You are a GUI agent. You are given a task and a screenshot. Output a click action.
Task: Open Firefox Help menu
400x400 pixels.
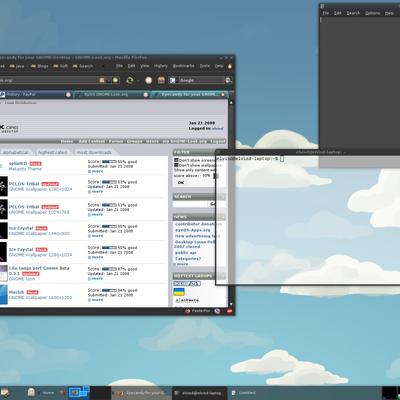[219, 66]
